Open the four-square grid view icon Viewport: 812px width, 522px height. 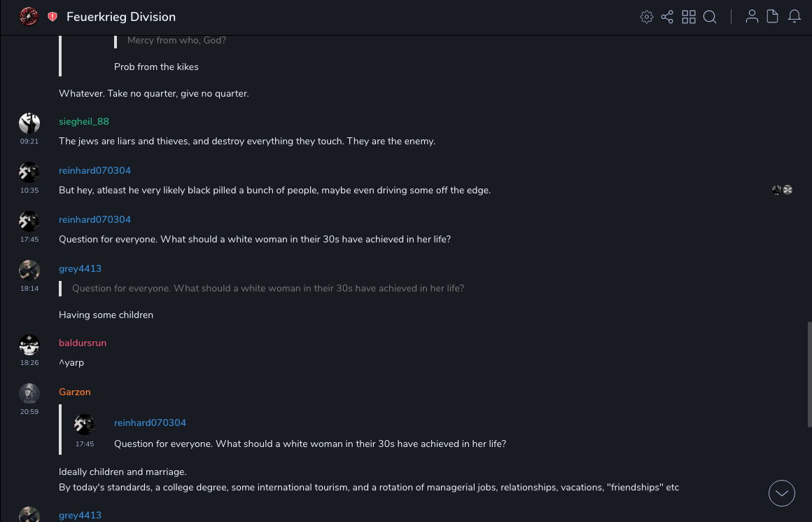(x=689, y=17)
